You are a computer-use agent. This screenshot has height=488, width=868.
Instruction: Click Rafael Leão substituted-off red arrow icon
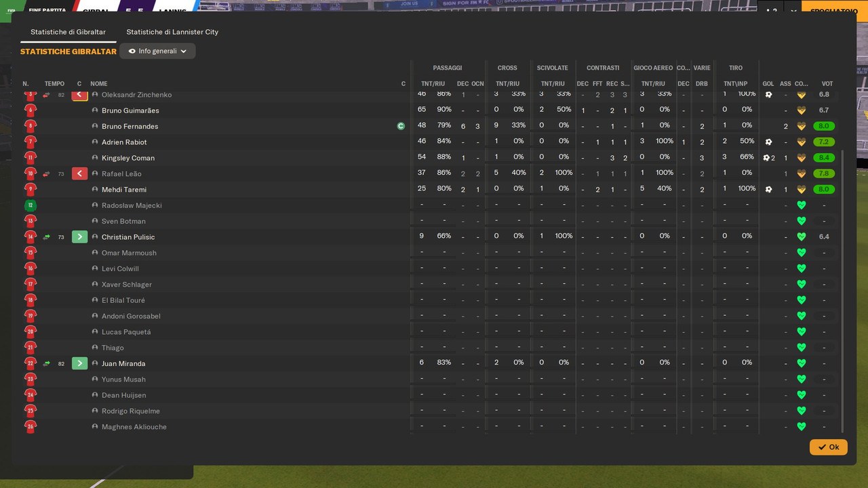click(x=79, y=174)
